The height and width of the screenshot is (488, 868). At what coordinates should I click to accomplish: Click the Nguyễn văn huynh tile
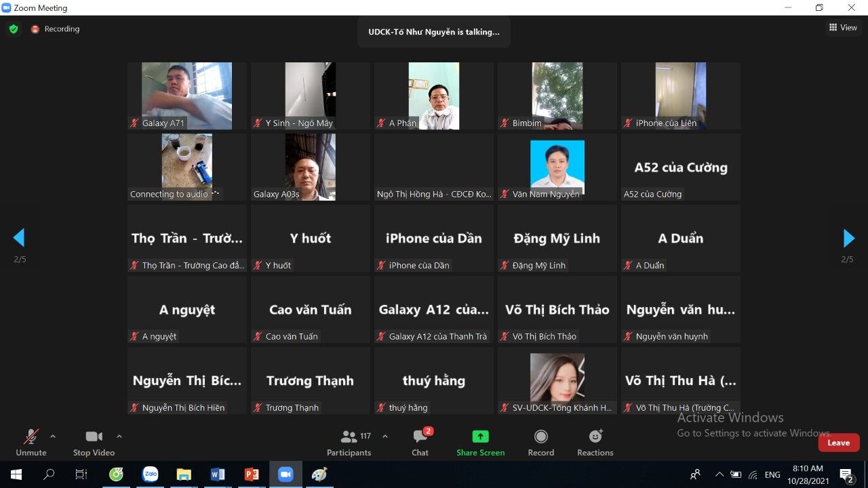tap(681, 309)
